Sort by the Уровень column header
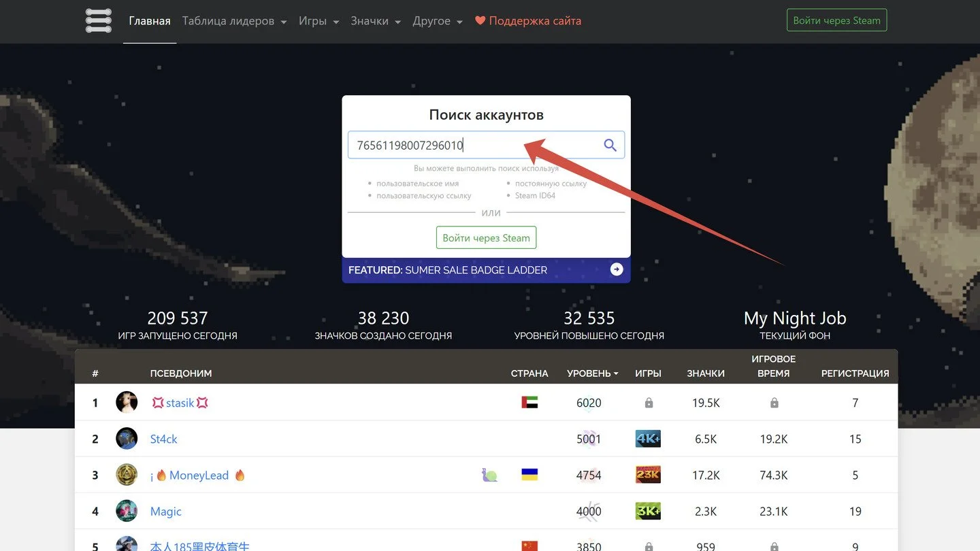 592,373
